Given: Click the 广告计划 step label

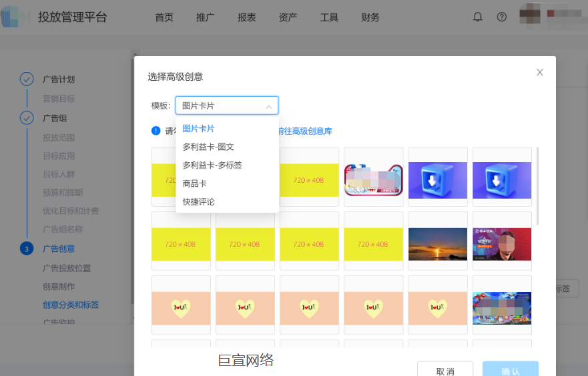Looking at the screenshot, I should click(x=59, y=79).
